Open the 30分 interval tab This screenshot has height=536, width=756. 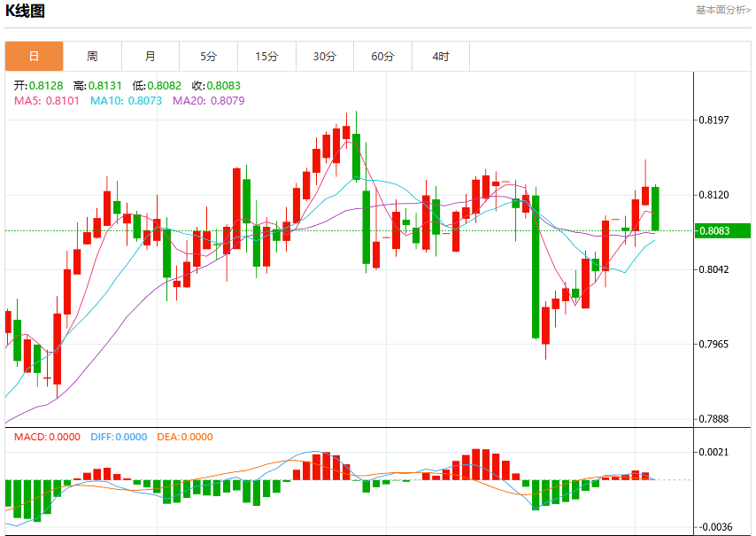[x=325, y=57]
